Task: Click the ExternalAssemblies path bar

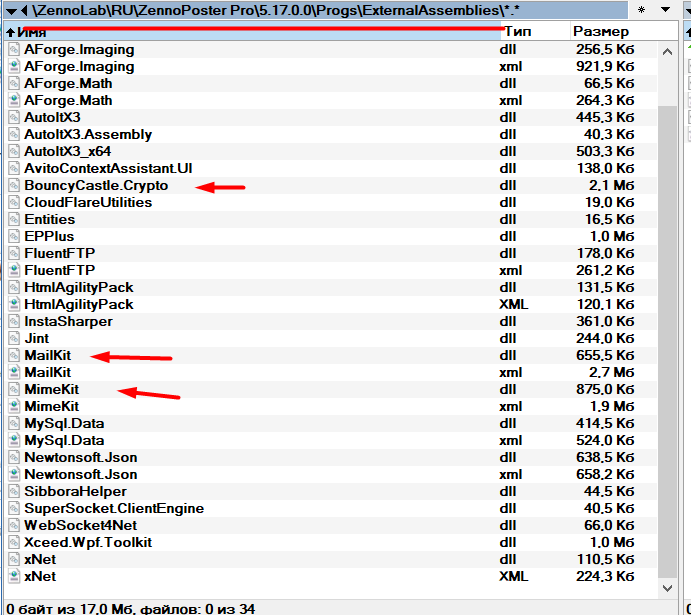Action: (x=316, y=11)
